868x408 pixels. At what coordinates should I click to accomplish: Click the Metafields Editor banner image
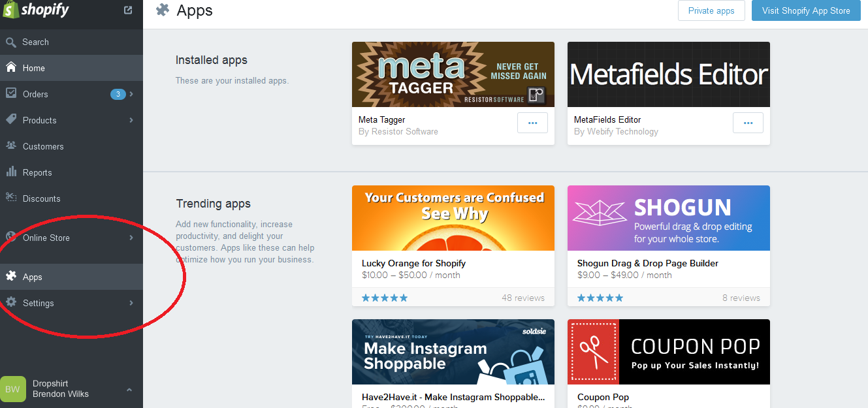(x=669, y=74)
